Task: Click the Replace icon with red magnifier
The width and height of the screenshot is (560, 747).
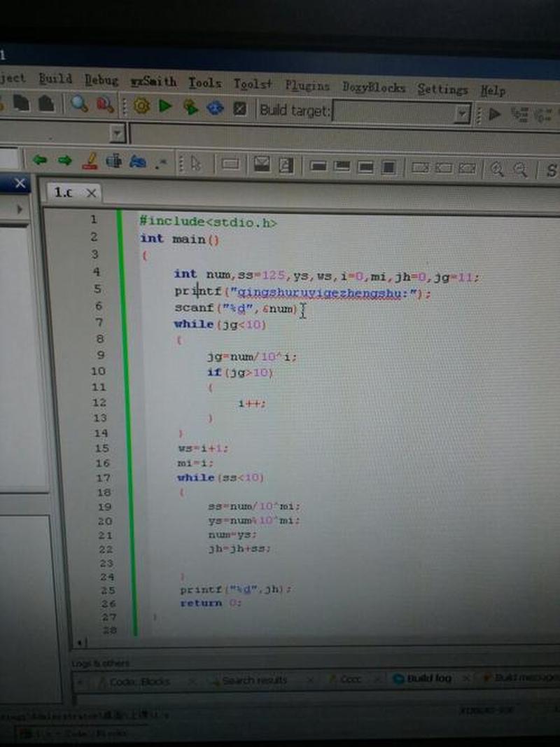Action: (x=105, y=104)
